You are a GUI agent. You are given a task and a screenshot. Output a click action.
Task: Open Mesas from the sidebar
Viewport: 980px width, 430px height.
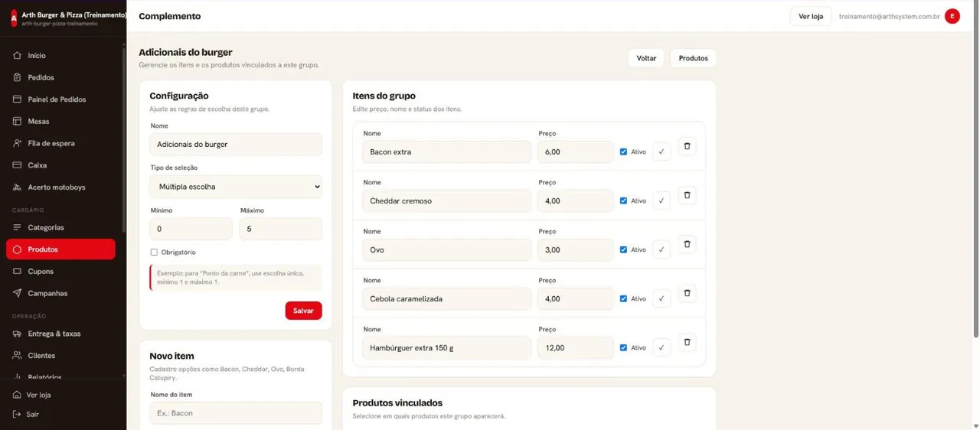[60, 121]
